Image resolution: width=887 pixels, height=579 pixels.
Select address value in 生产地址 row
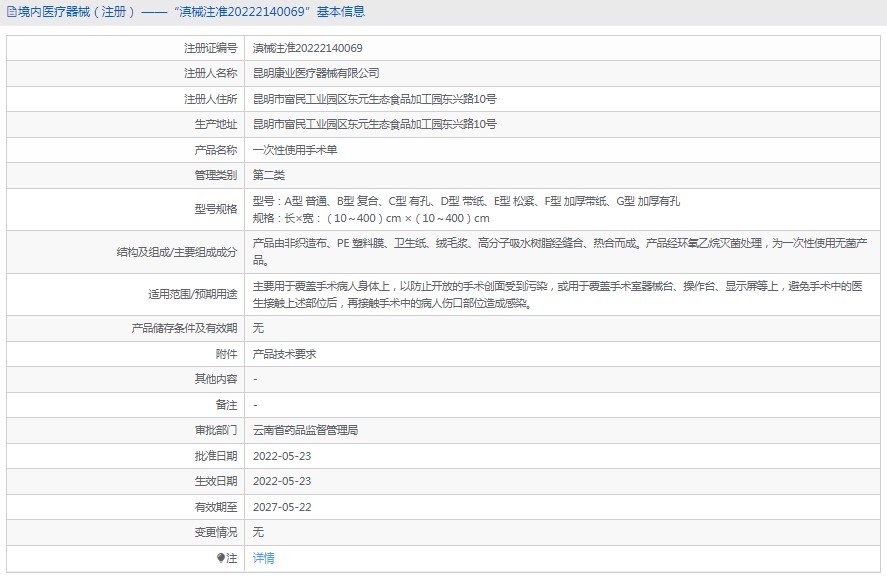click(374, 124)
